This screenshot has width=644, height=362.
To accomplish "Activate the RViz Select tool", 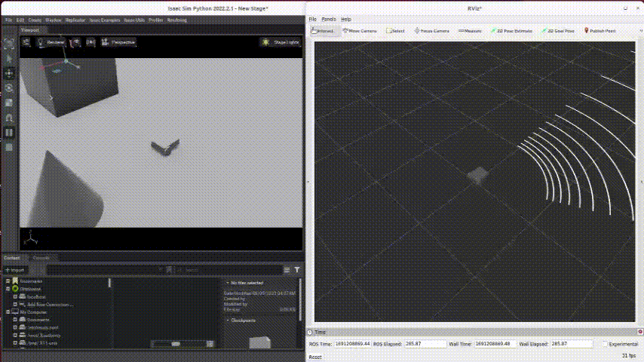I will pos(395,31).
